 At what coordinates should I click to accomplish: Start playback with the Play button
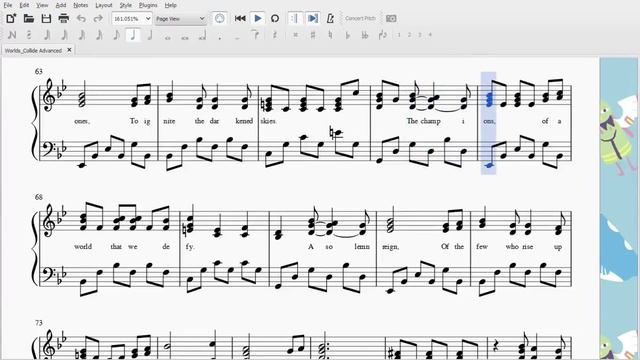258,18
